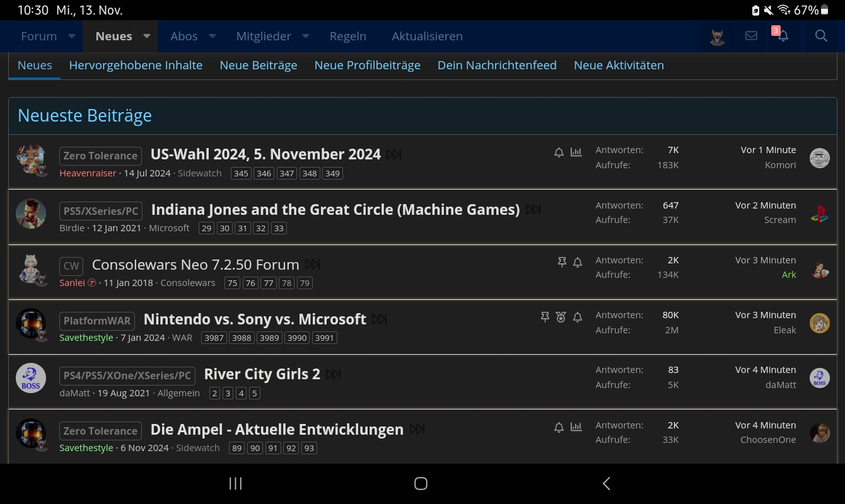Viewport: 845px width, 504px height.
Task: Open US-Wahl 2024, 5. November 2024 thread
Action: pos(265,154)
